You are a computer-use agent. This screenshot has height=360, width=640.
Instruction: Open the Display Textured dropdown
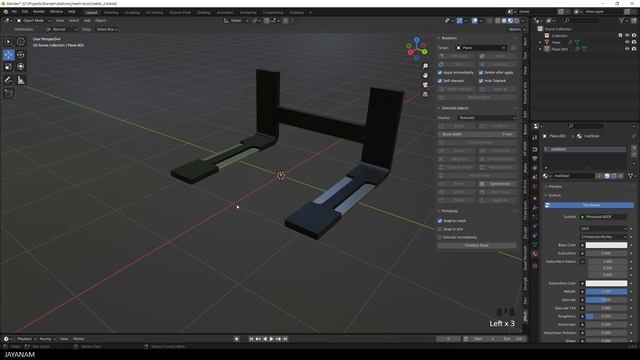[487, 118]
